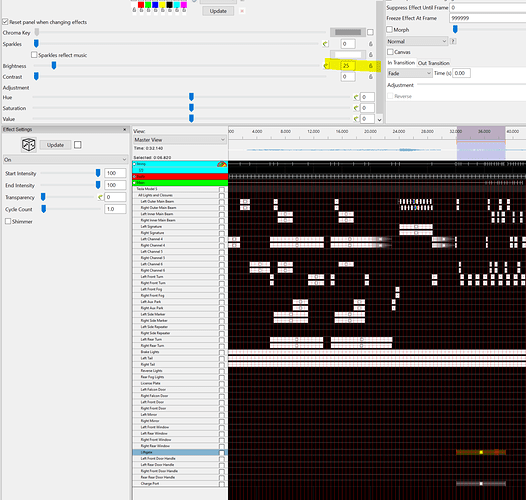This screenshot has height=500, width=526.
Task: Click the Value row value curve icon
Action: click(356, 119)
